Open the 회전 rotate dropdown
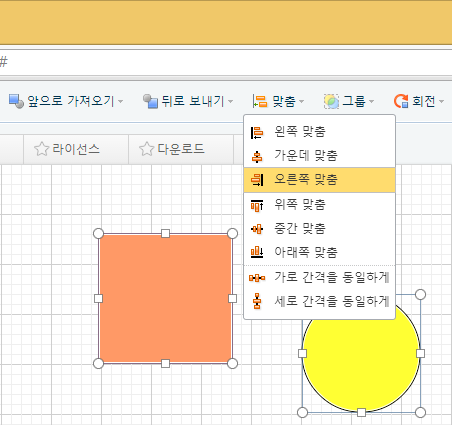452x425 pixels. 419,101
